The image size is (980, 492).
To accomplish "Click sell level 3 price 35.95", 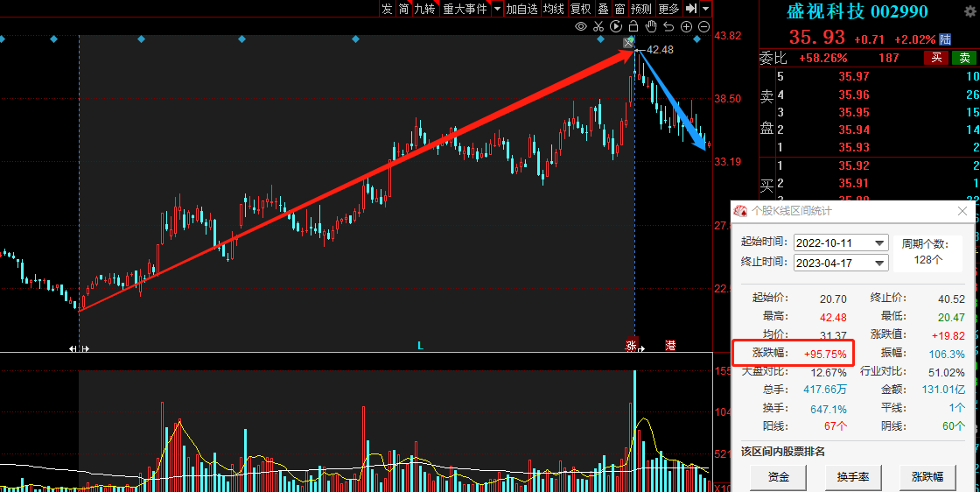I will coord(854,112).
